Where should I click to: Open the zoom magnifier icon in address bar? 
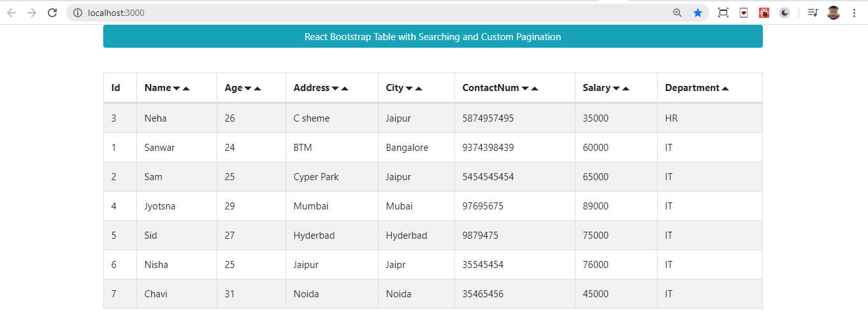tap(677, 13)
